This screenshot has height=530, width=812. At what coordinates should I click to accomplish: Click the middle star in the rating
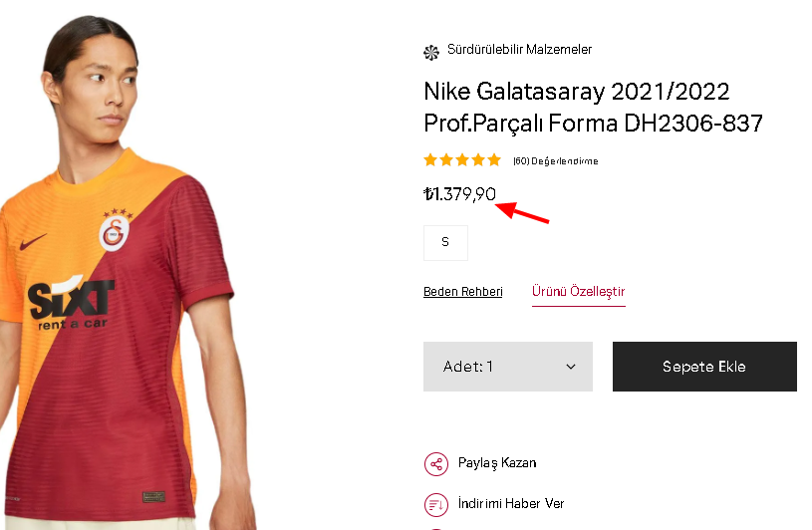pyautogui.click(x=462, y=160)
